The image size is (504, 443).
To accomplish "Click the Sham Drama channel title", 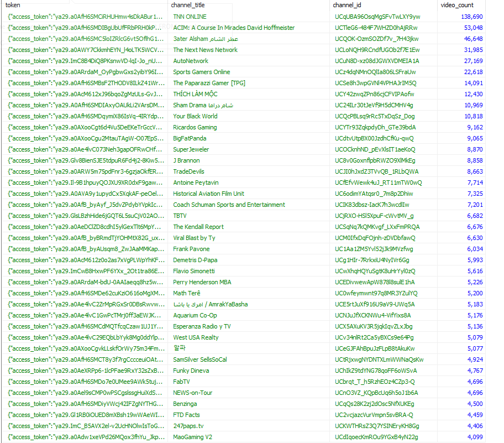I will (203, 105).
